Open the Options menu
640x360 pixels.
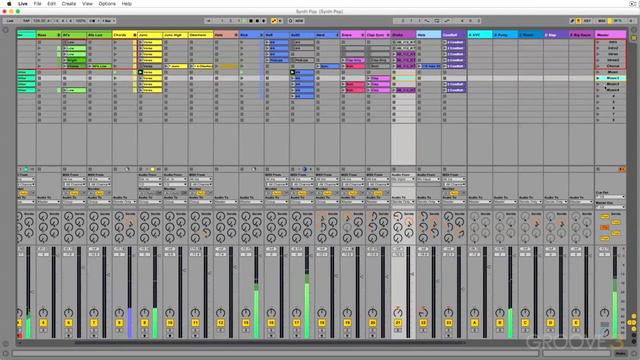[x=107, y=4]
